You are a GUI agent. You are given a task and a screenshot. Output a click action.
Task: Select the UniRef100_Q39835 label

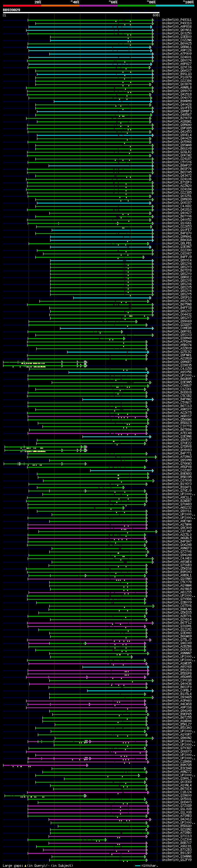pyautogui.click(x=176, y=365)
